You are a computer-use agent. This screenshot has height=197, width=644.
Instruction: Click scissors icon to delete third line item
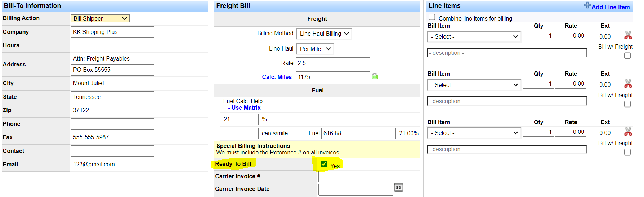pyautogui.click(x=628, y=132)
